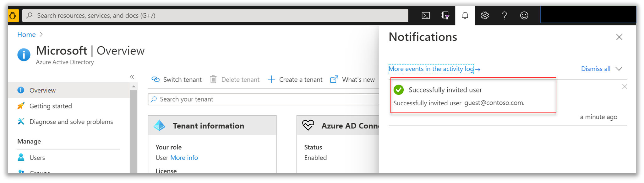This screenshot has width=644, height=183.
Task: Close the Notifications panel
Action: click(619, 37)
